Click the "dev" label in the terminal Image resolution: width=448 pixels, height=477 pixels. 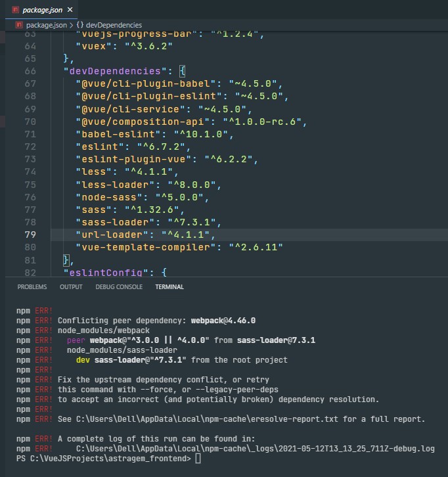[83, 360]
